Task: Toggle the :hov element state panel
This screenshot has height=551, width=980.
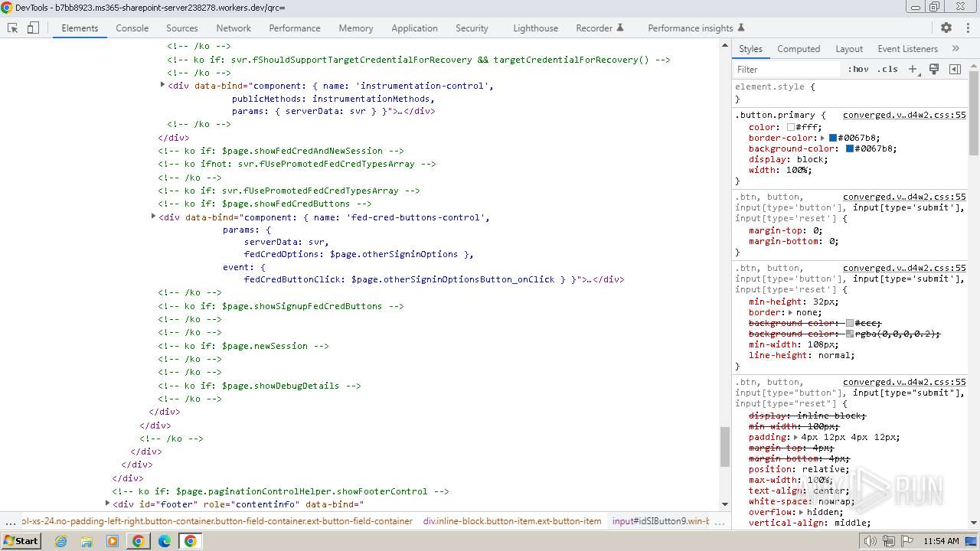Action: point(858,69)
